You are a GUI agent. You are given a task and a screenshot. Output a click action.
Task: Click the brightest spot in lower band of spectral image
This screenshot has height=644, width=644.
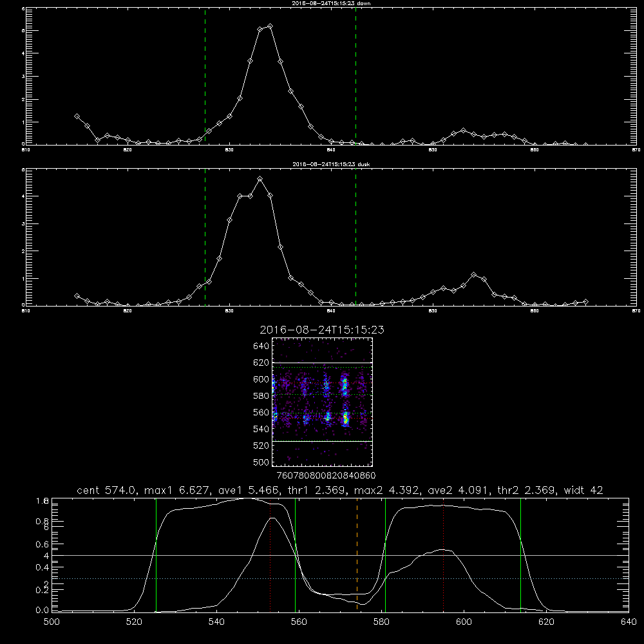pos(345,418)
